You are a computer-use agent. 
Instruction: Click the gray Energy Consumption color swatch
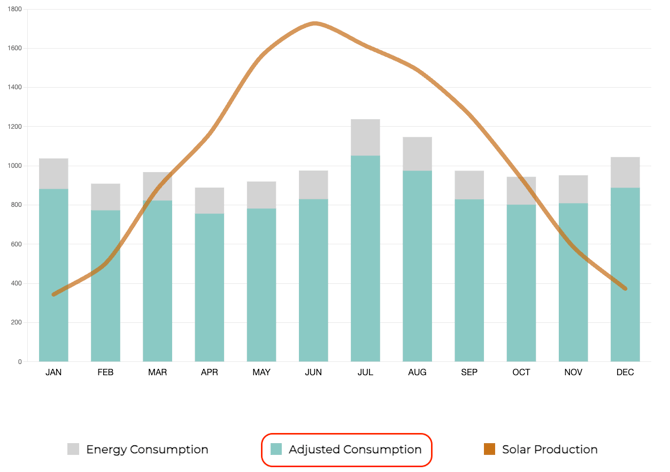coord(73,450)
